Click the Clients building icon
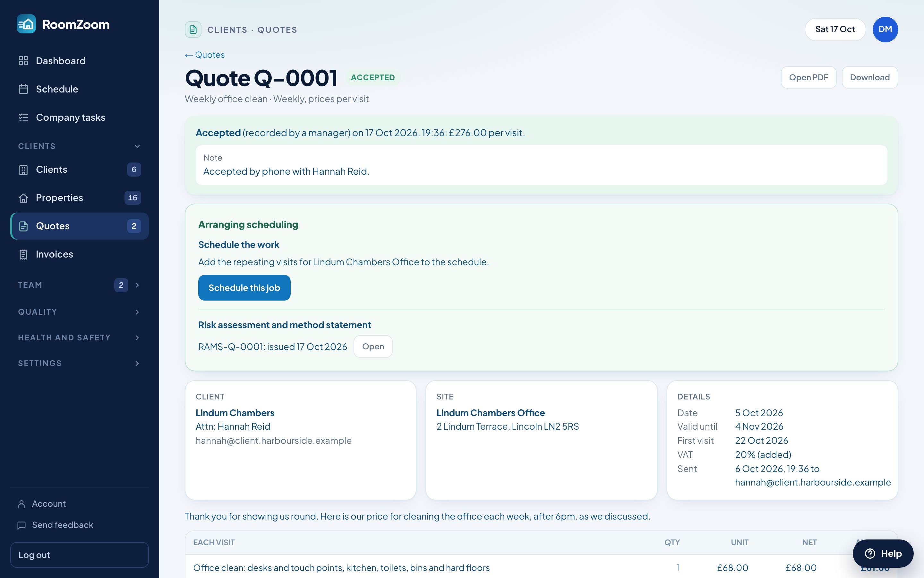The height and width of the screenshot is (578, 924). [x=23, y=170]
